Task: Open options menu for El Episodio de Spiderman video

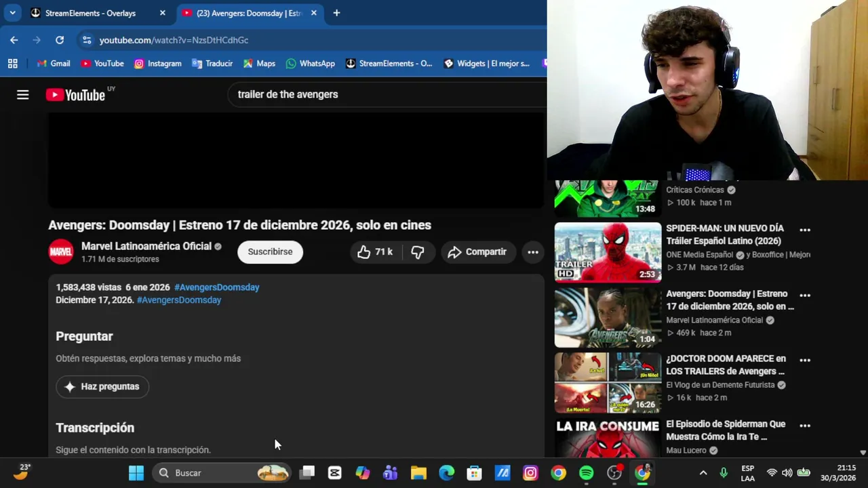Action: [805, 426]
